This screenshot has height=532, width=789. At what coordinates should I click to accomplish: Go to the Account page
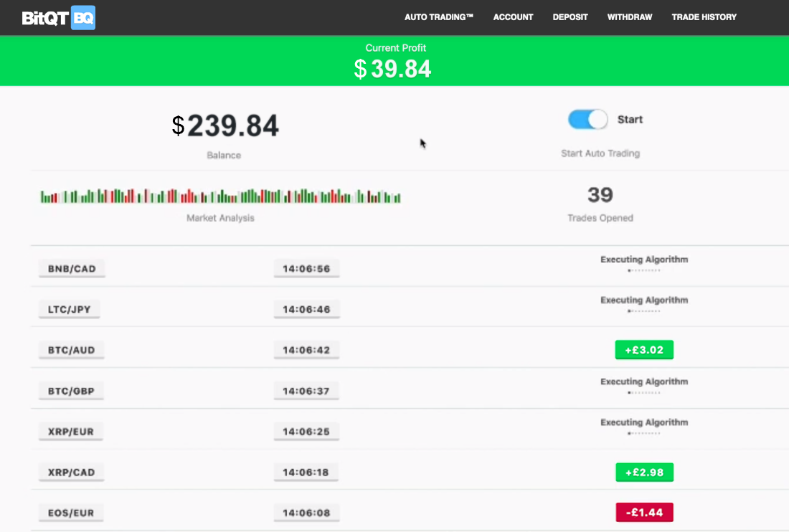coord(513,17)
